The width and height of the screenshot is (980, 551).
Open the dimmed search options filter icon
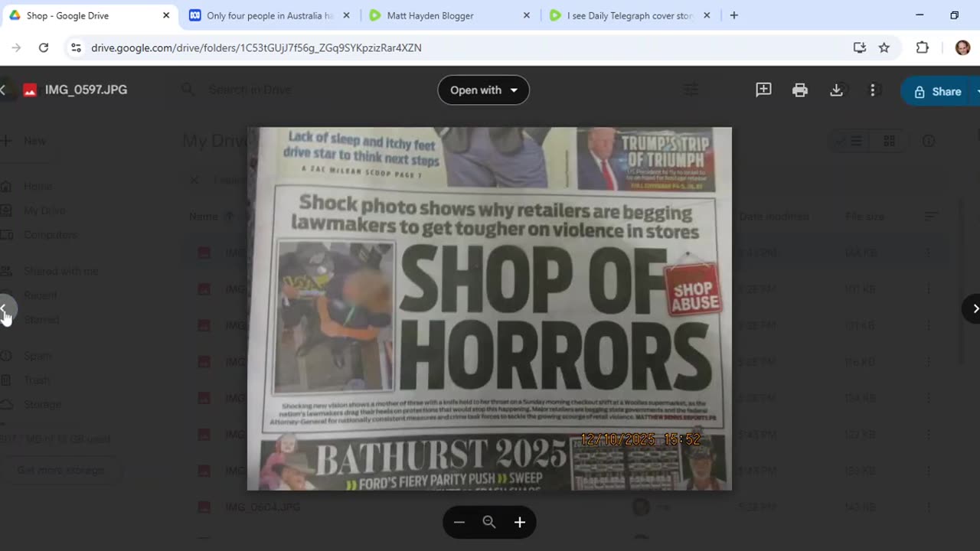[x=691, y=90]
